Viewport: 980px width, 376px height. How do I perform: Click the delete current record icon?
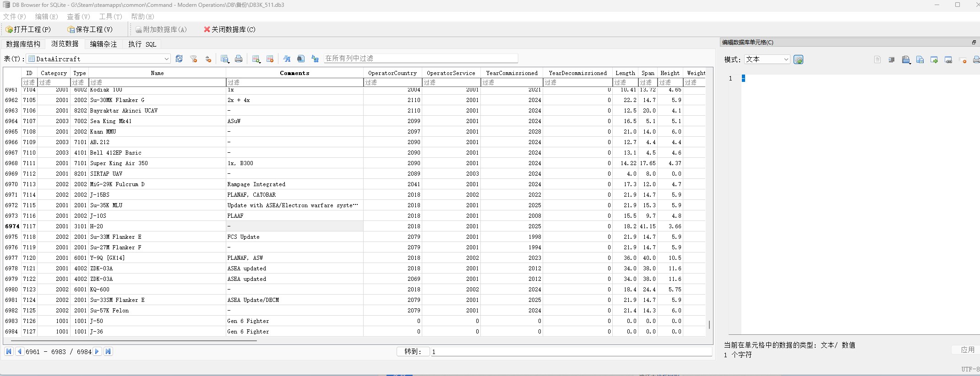click(x=270, y=59)
